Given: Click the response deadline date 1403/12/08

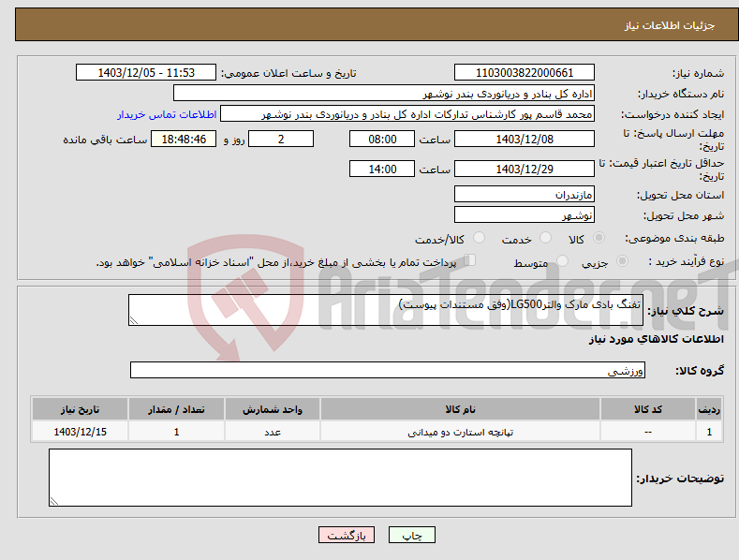Looking at the screenshot, I should [525, 139].
